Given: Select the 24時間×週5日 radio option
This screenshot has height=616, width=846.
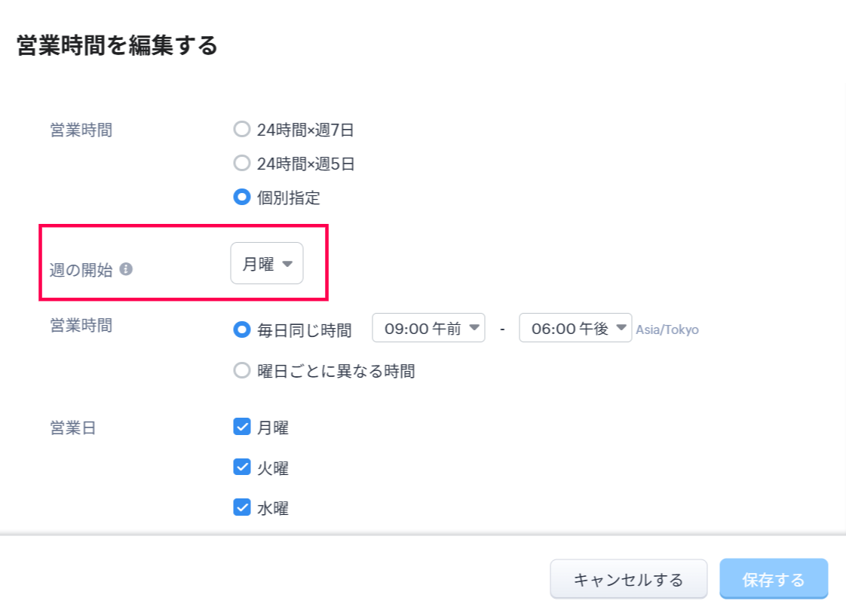Looking at the screenshot, I should point(241,163).
